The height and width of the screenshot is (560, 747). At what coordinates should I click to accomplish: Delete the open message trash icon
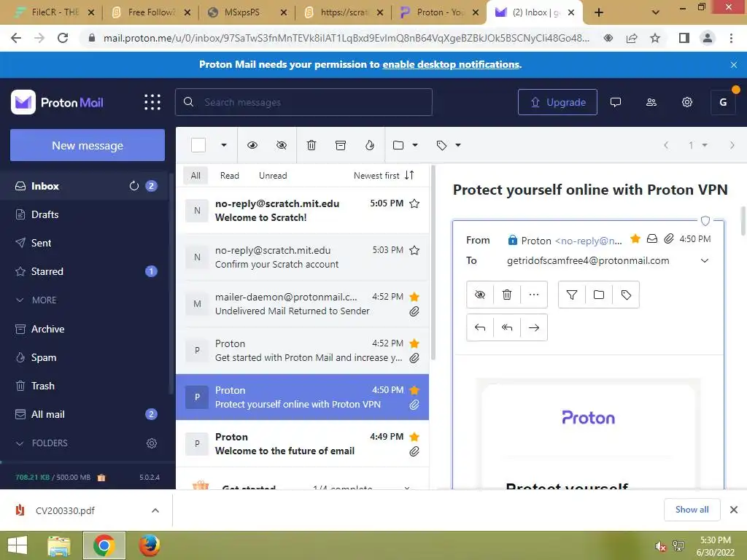[x=507, y=295]
